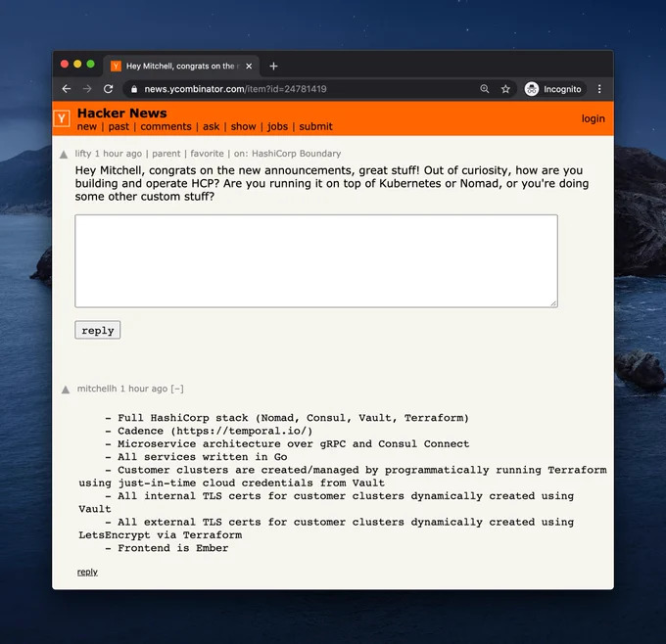The height and width of the screenshot is (644, 666).
Task: Click text 'All services written in Go'
Action: (202, 457)
